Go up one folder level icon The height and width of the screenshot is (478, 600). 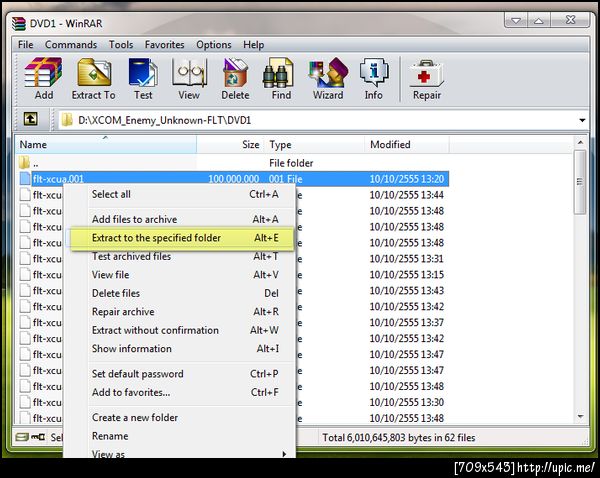(31, 119)
